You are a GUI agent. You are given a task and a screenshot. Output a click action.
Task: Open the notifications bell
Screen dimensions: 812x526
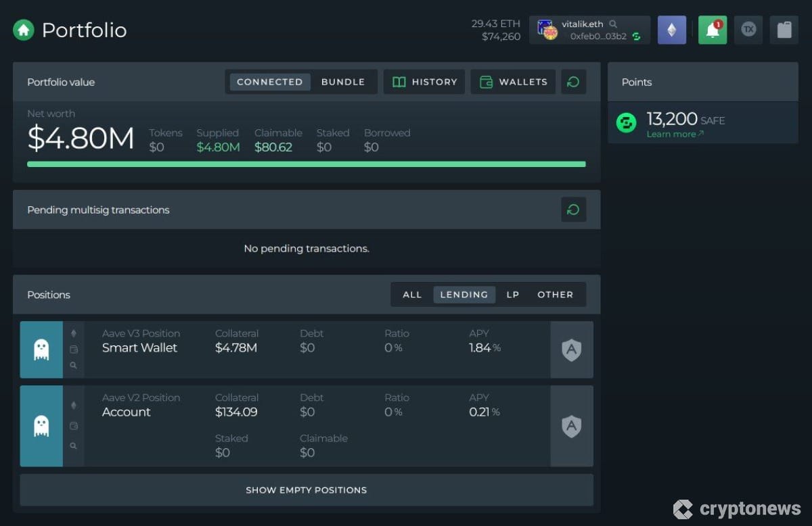[713, 30]
